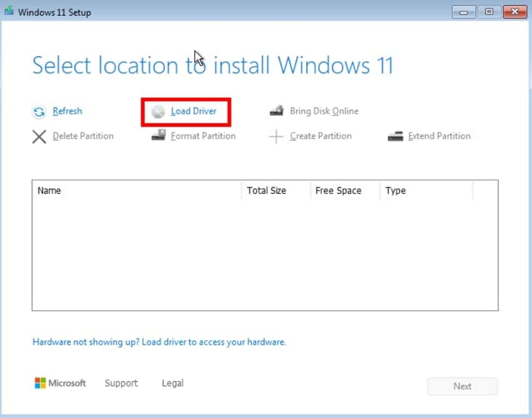The height and width of the screenshot is (418, 532).
Task: Click the Delete Partition X icon
Action: pos(39,137)
